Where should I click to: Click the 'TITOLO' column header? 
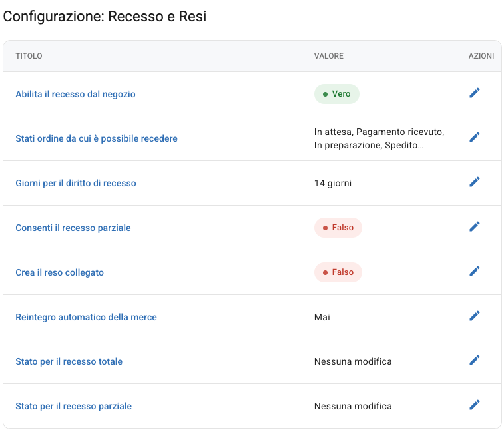[29, 56]
